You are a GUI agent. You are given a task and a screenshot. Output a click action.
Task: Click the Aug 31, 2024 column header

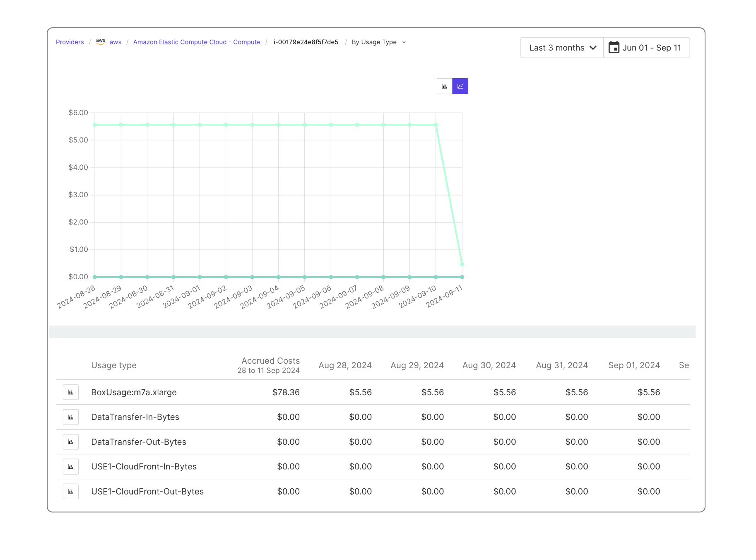click(562, 365)
